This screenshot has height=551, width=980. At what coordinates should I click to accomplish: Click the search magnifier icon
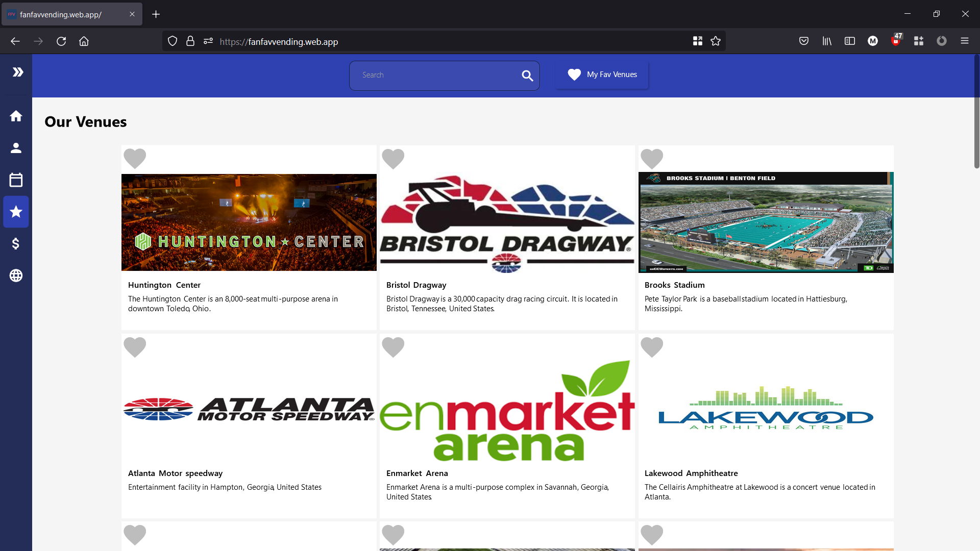pos(527,76)
